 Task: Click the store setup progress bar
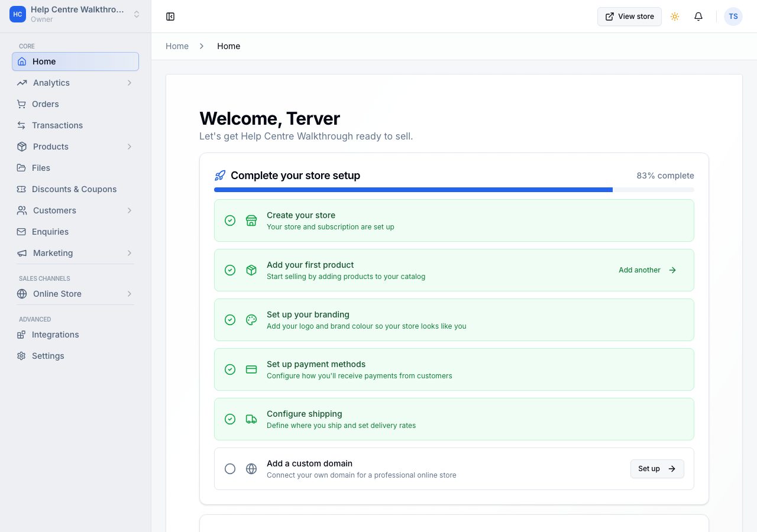[454, 190]
